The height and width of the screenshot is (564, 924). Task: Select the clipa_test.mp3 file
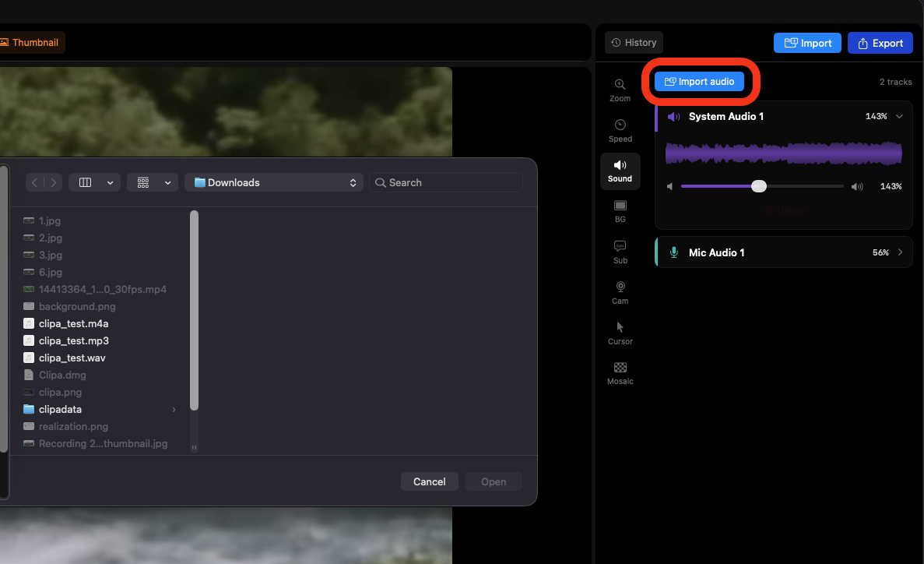pos(73,340)
